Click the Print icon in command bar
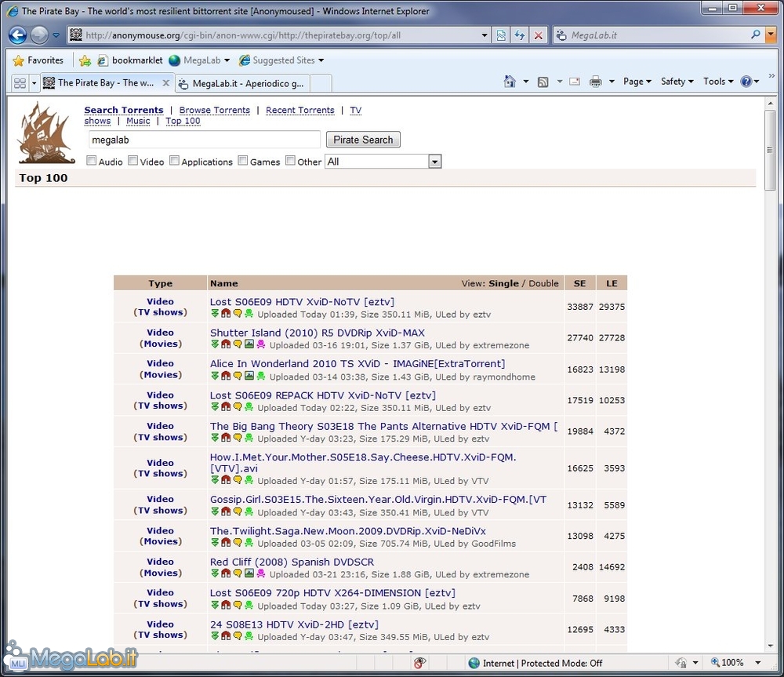 [x=596, y=82]
